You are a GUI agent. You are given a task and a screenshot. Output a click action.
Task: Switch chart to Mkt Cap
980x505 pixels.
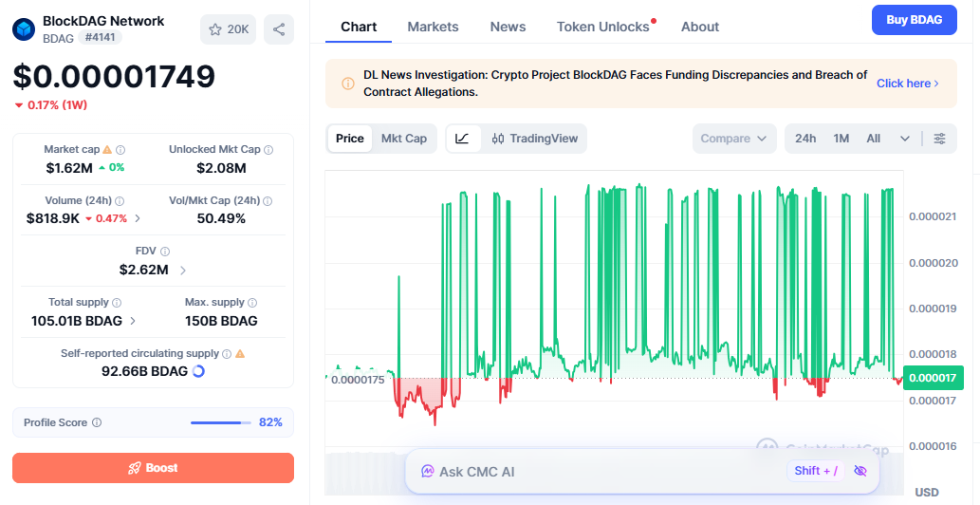pos(404,139)
